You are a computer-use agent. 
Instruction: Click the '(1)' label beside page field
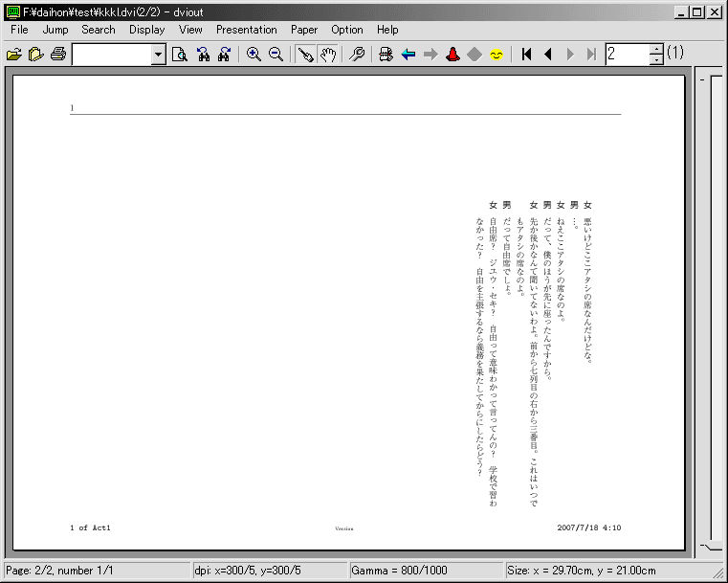point(675,53)
